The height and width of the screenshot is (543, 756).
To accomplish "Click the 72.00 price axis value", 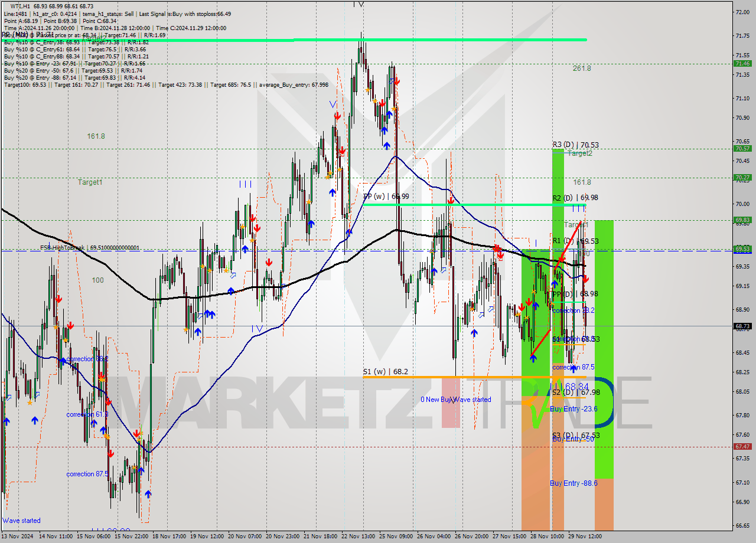I will 742,12.
